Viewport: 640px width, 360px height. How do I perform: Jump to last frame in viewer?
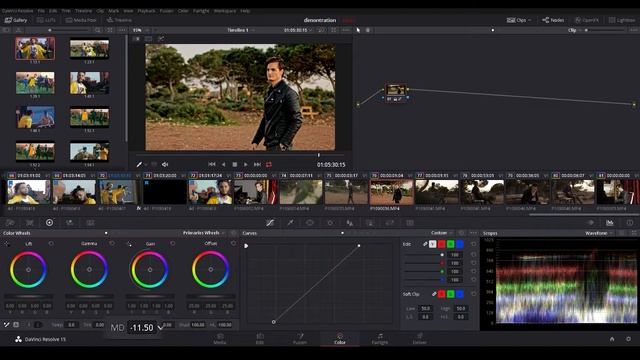(x=257, y=164)
